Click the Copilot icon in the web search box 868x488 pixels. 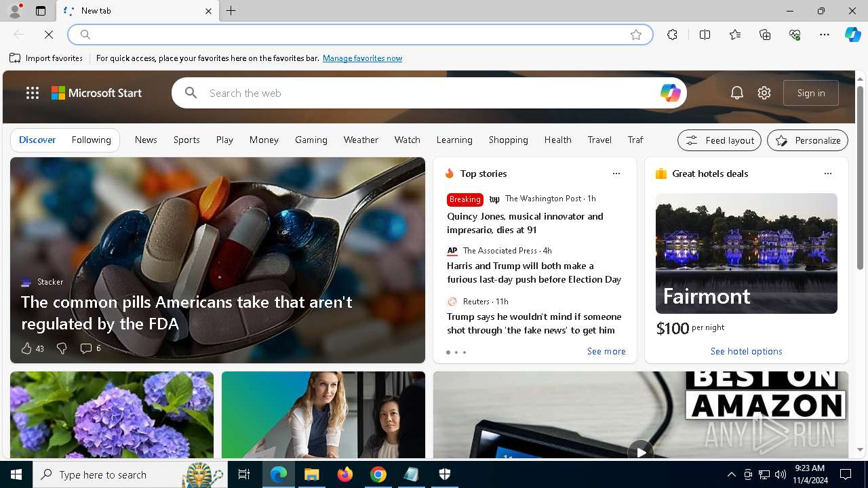pyautogui.click(x=670, y=93)
